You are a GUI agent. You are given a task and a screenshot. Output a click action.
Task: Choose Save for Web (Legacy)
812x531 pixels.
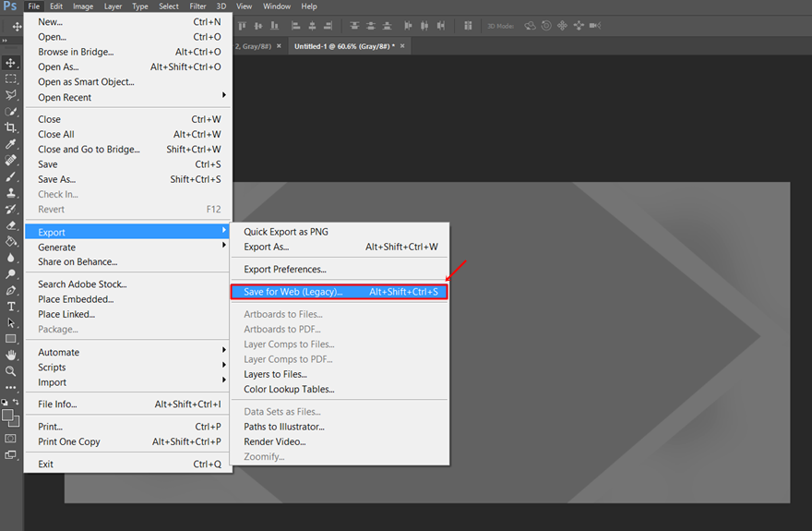(340, 292)
